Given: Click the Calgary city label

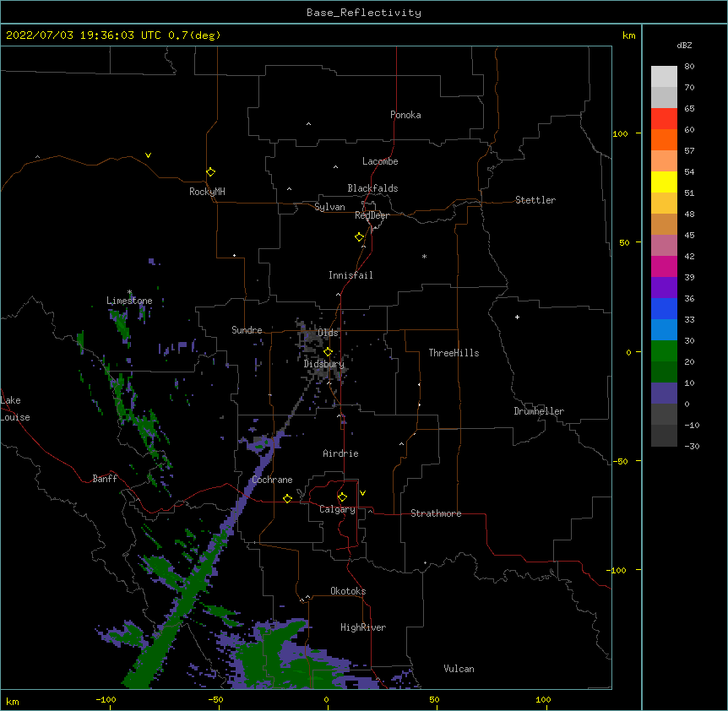Looking at the screenshot, I should [x=337, y=509].
